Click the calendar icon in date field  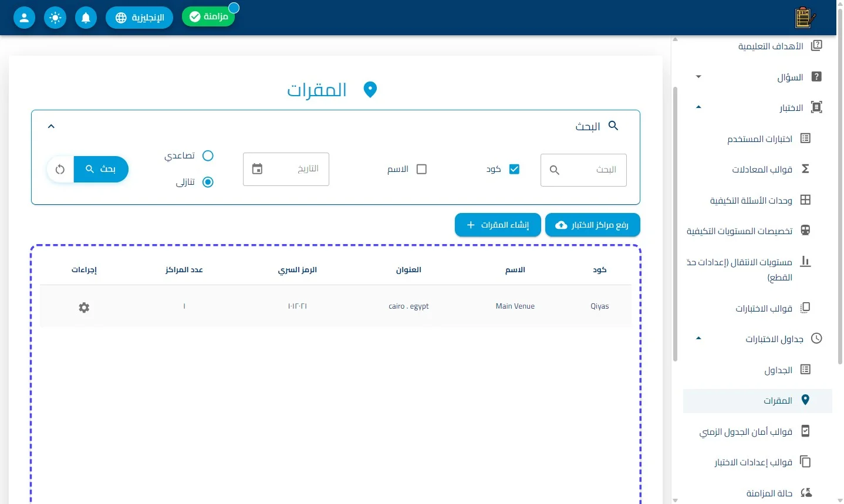257,169
